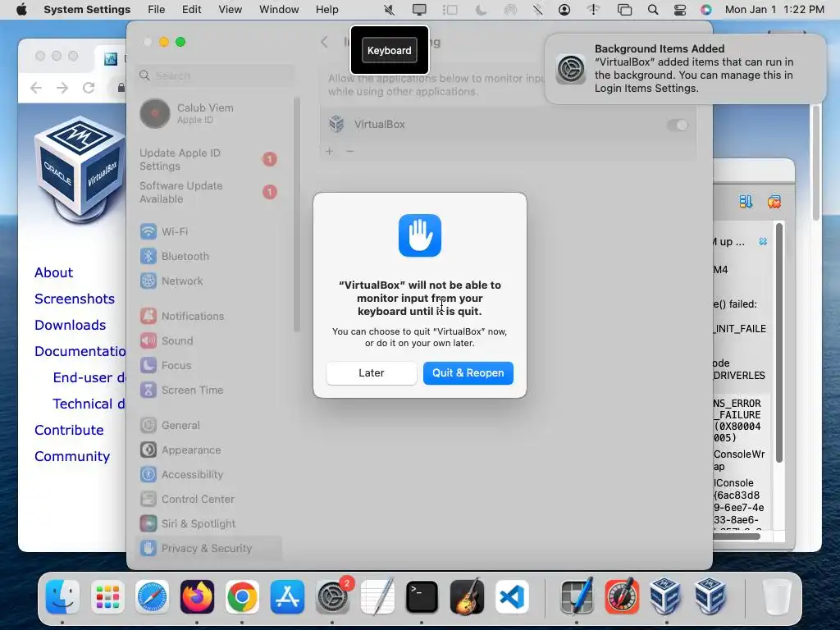Click the minus button below the app list

(x=349, y=152)
